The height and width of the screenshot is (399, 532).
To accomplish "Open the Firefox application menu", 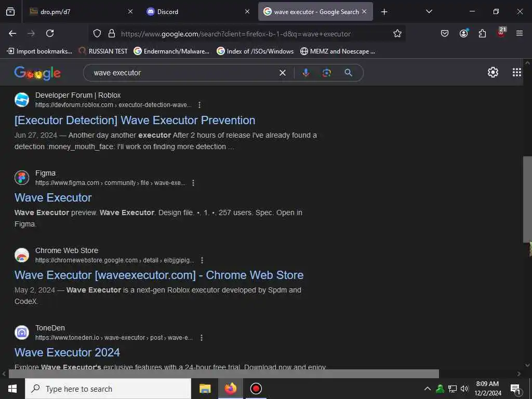I will pyautogui.click(x=520, y=33).
